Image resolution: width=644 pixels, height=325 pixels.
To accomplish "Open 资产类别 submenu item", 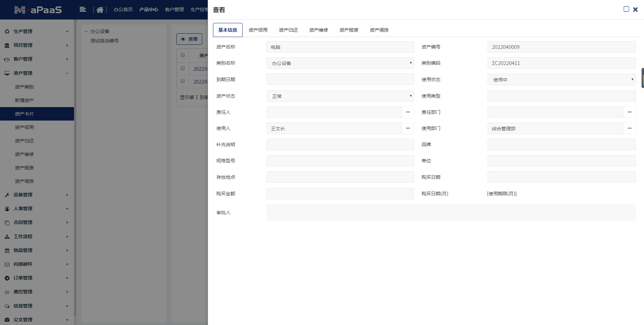I will tap(37, 87).
